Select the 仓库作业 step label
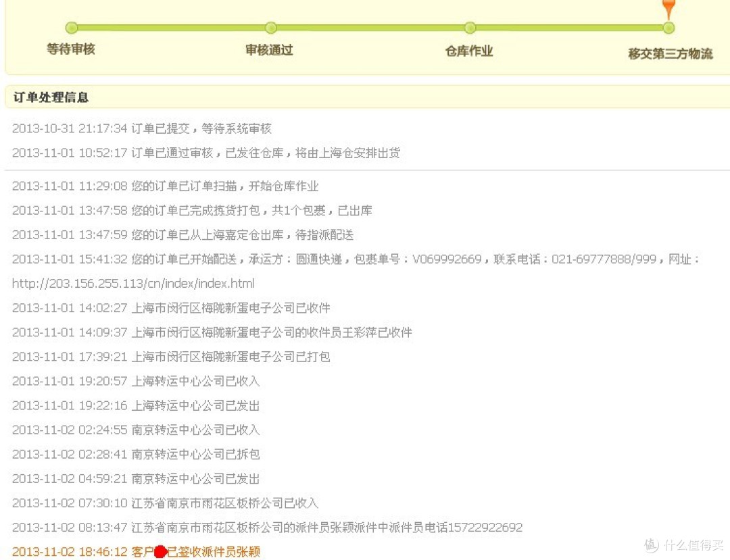Viewport: 730px width, 560px height. [469, 51]
